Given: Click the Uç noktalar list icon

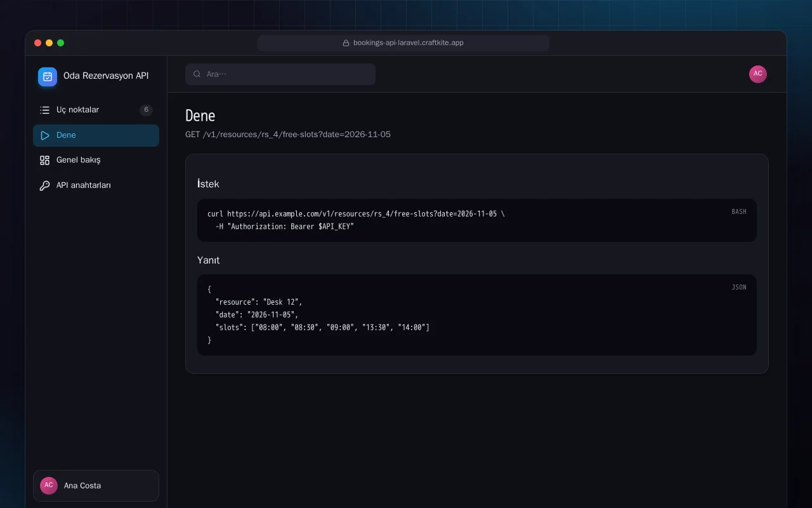Looking at the screenshot, I should (44, 110).
